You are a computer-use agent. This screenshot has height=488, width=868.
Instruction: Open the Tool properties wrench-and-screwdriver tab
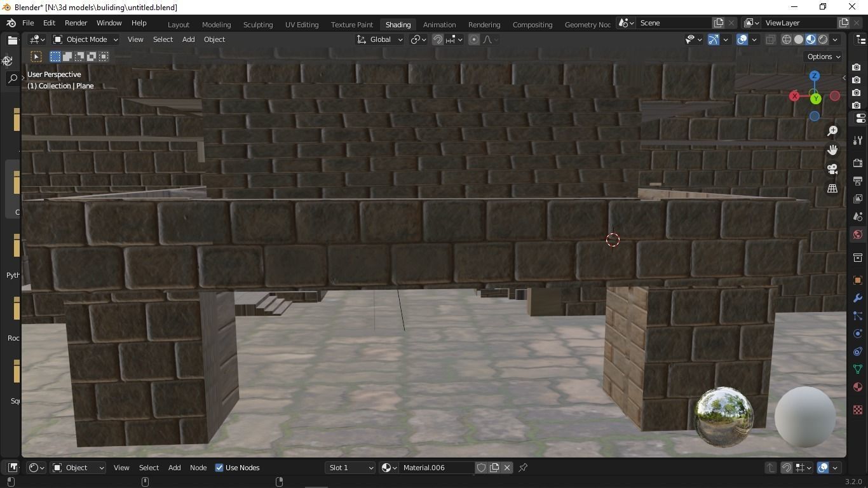tap(858, 140)
